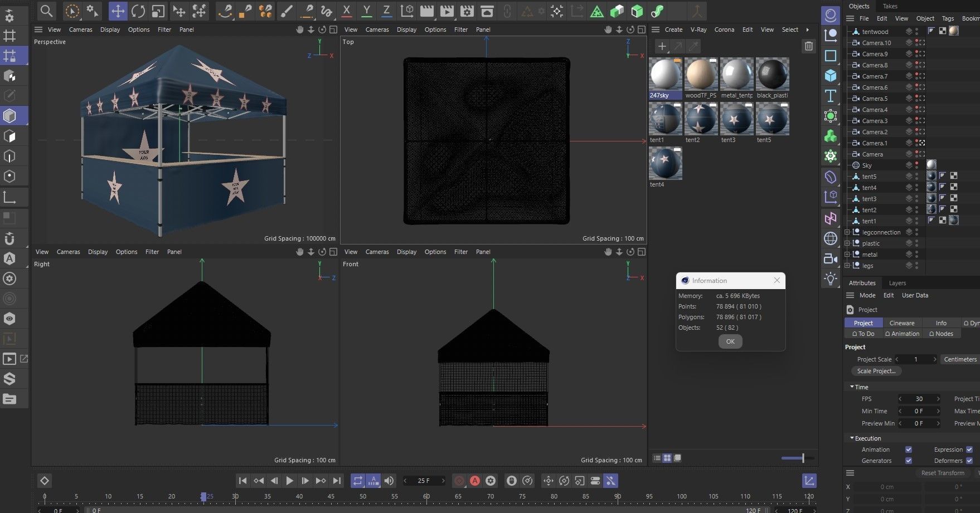Image resolution: width=980 pixels, height=513 pixels.
Task: Toggle the Y axis lock
Action: point(366,11)
